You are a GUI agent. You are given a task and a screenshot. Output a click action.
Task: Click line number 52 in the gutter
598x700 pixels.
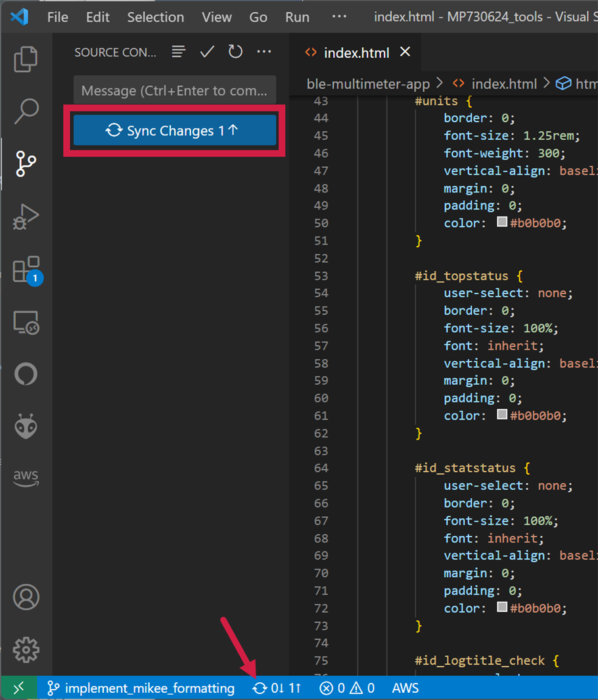tap(321, 258)
